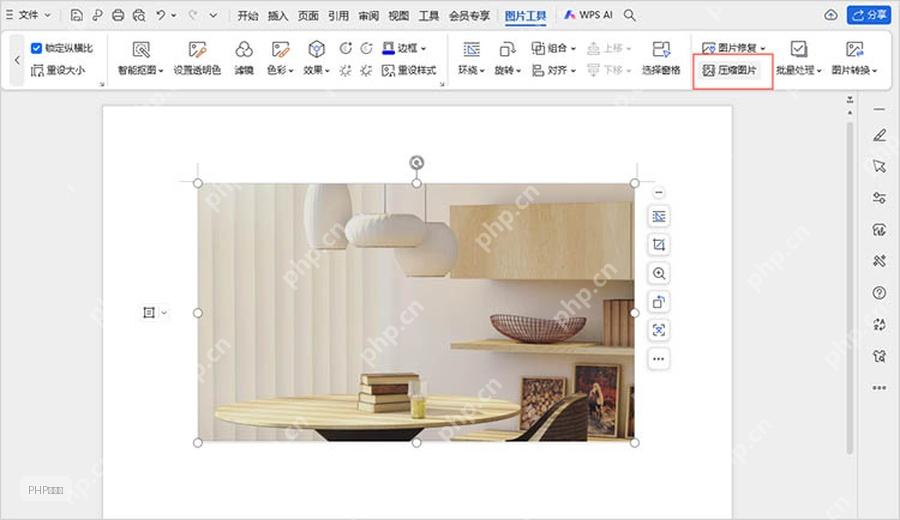This screenshot has width=900, height=520.
Task: Undo the last action
Action: point(161,15)
